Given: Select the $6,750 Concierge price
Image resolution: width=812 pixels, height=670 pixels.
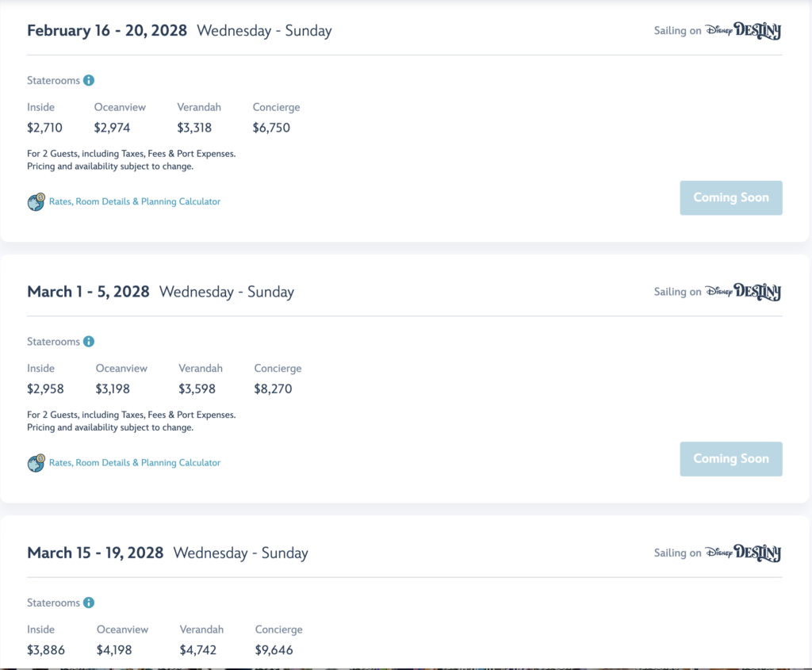Looking at the screenshot, I should (x=271, y=128).
